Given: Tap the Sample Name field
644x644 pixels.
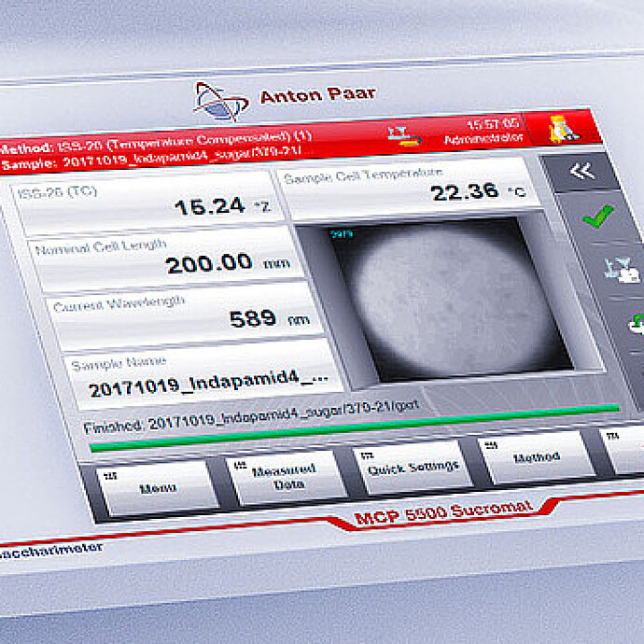Looking at the screenshot, I should tap(202, 380).
